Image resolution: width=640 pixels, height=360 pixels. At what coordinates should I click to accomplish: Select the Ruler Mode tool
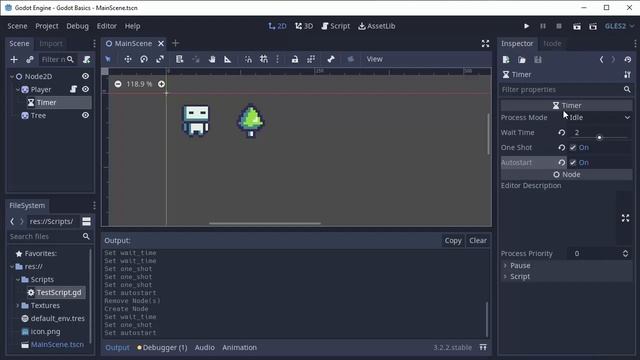click(x=228, y=59)
